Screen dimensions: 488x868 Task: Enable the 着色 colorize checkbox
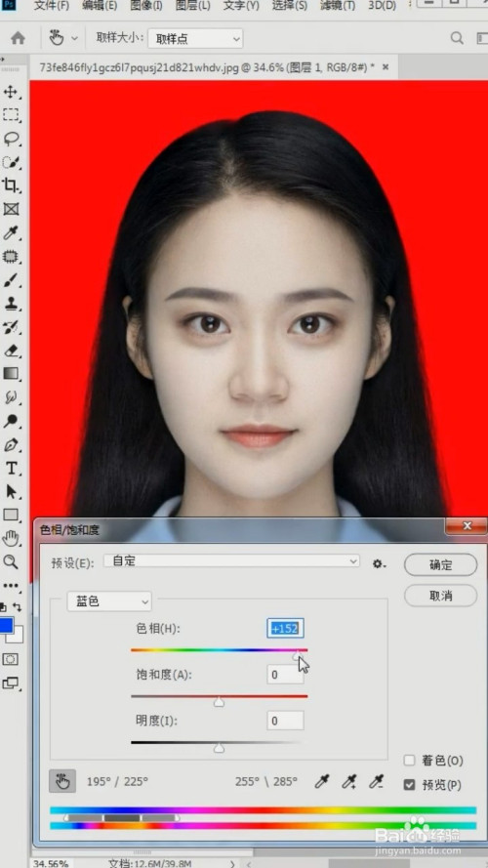pyautogui.click(x=410, y=760)
